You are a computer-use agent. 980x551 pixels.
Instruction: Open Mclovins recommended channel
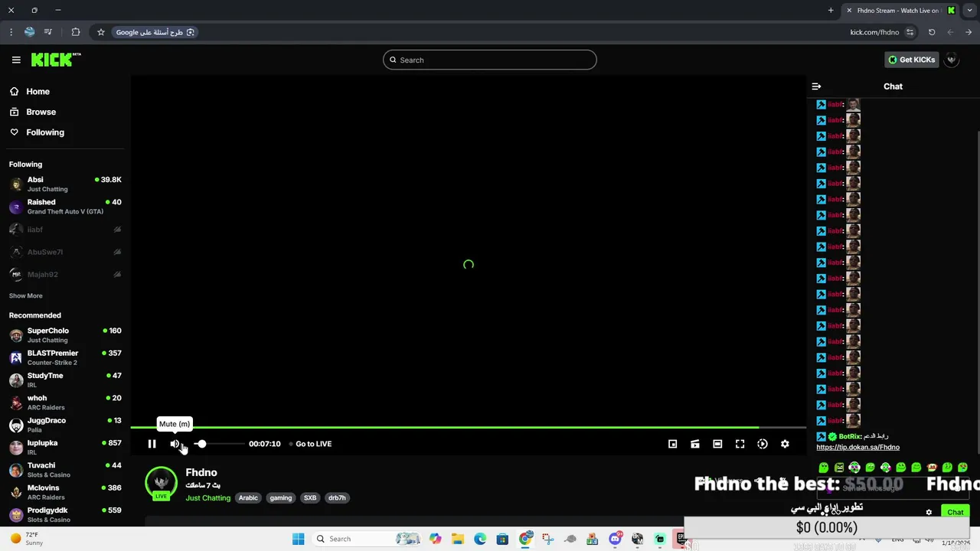65,492
